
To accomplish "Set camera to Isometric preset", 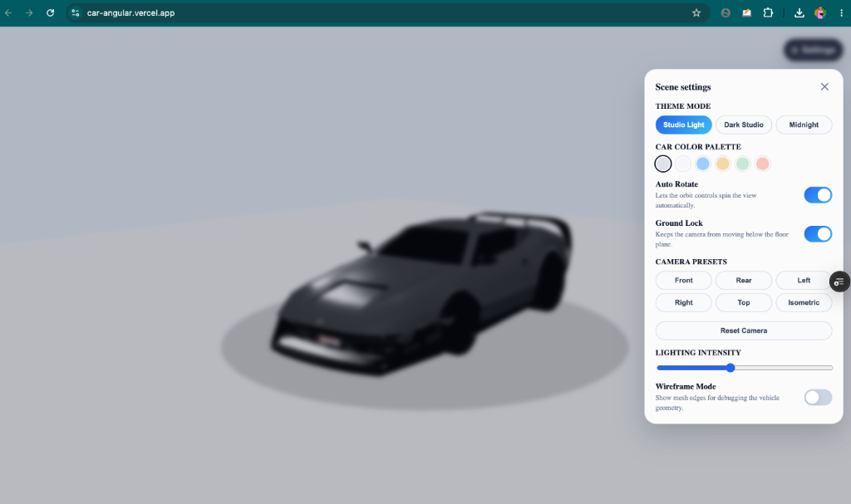I will click(x=804, y=303).
